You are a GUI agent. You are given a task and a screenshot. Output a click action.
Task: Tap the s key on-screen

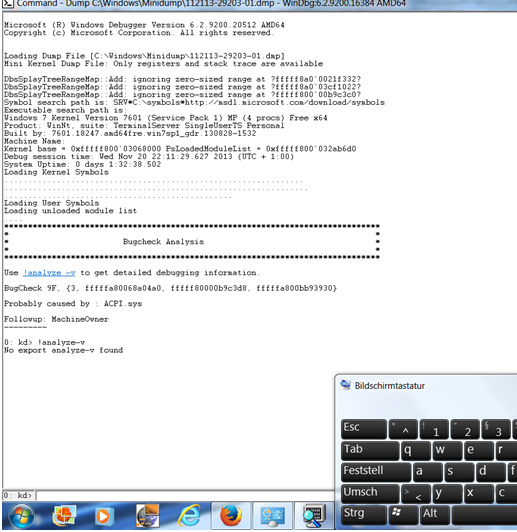tap(459, 472)
